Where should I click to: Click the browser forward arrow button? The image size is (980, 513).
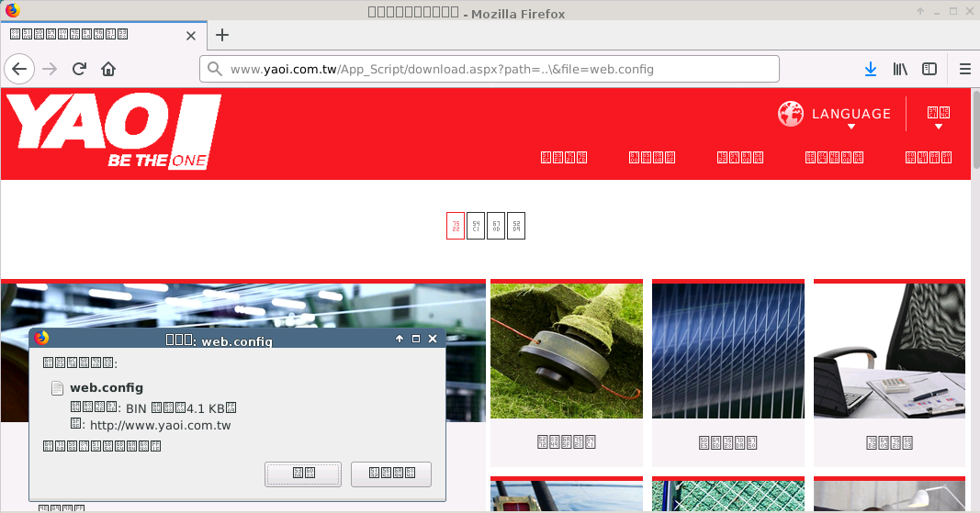[x=50, y=69]
